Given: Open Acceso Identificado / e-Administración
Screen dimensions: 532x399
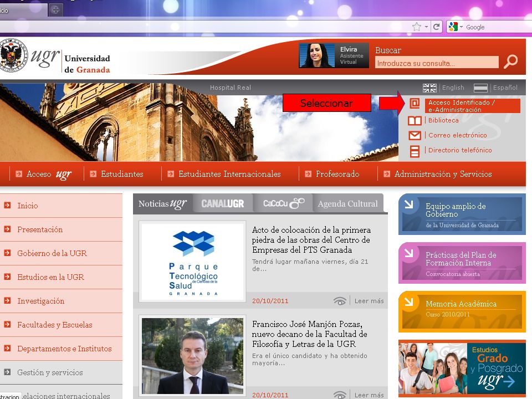Looking at the screenshot, I should tap(472, 106).
